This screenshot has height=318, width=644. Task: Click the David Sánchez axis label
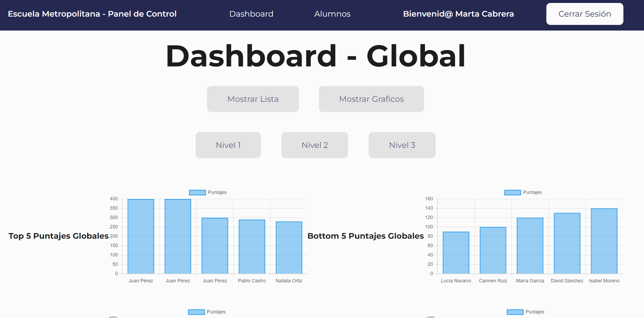[x=567, y=281]
